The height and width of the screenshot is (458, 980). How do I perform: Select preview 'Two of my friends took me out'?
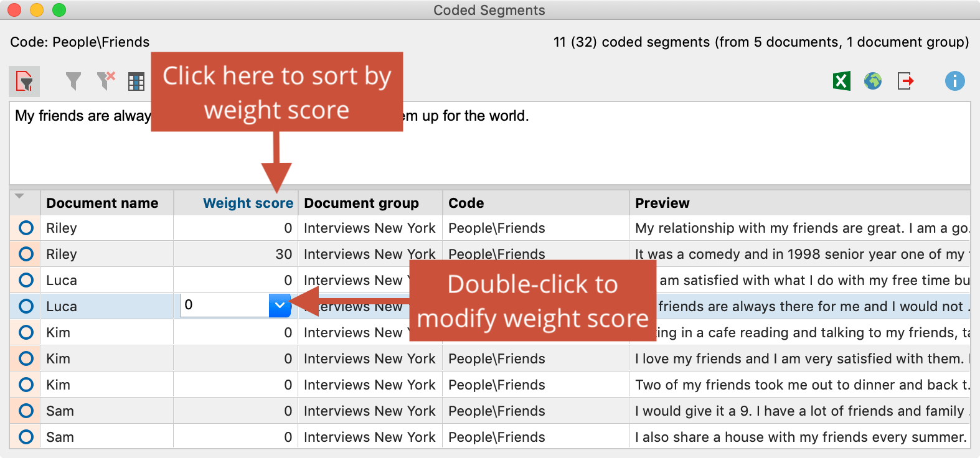click(x=800, y=385)
